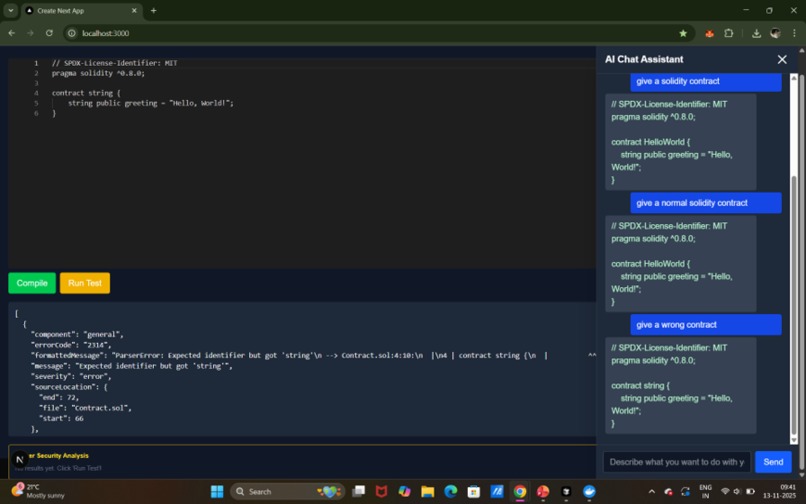Open the tab search dropdown arrow
Viewport: 806px width, 504px height.
(x=10, y=10)
